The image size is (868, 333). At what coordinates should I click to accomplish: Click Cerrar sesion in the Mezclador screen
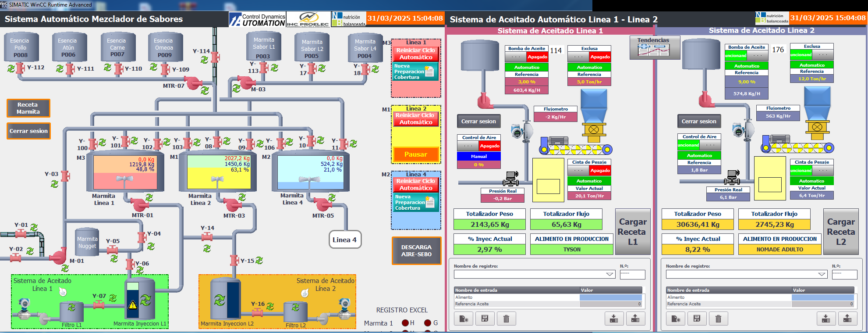click(x=28, y=131)
